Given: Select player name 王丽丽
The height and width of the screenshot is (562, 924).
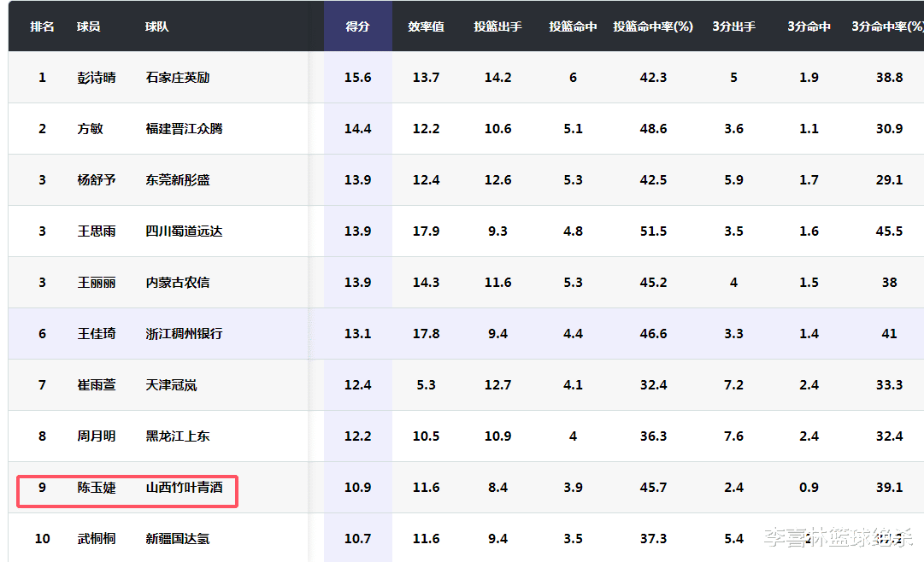Looking at the screenshot, I should tap(97, 283).
